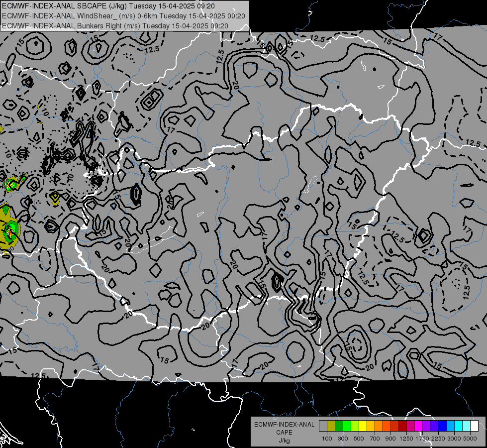This screenshot has height=448, width=487.
Task: Click the 300 value on legend scale
Action: tap(343, 439)
